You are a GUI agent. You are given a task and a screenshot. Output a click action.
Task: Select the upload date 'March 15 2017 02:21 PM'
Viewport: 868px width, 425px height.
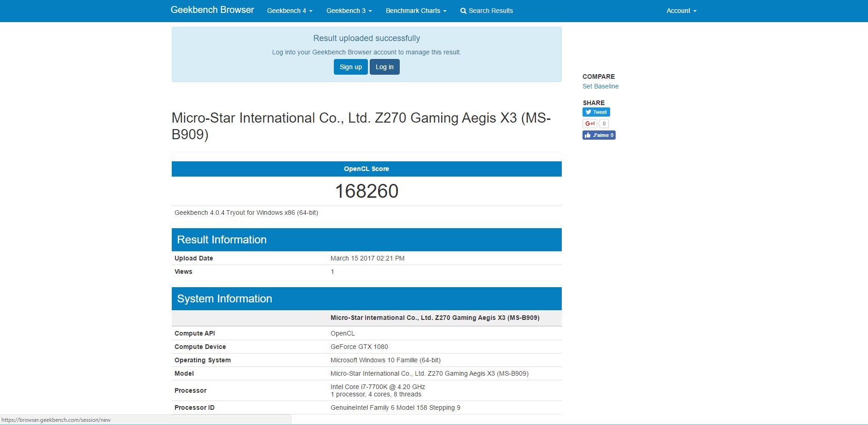point(367,258)
